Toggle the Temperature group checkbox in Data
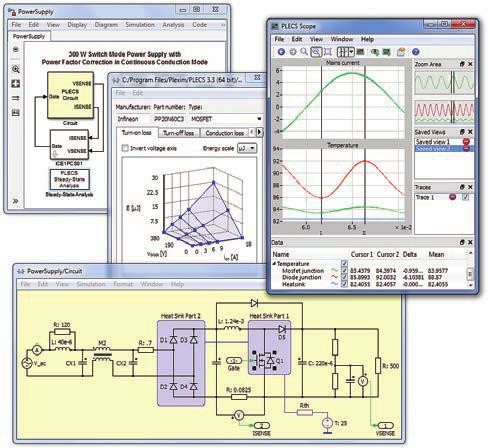 344,263
